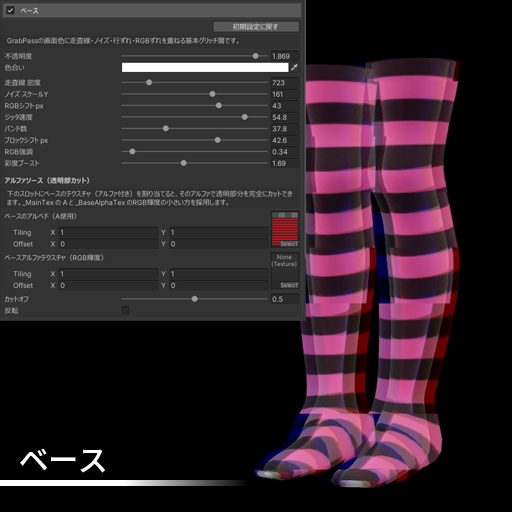Screen dimensions: 512x512
Task: Open the 色合い white color swatch
Action: [x=205, y=67]
